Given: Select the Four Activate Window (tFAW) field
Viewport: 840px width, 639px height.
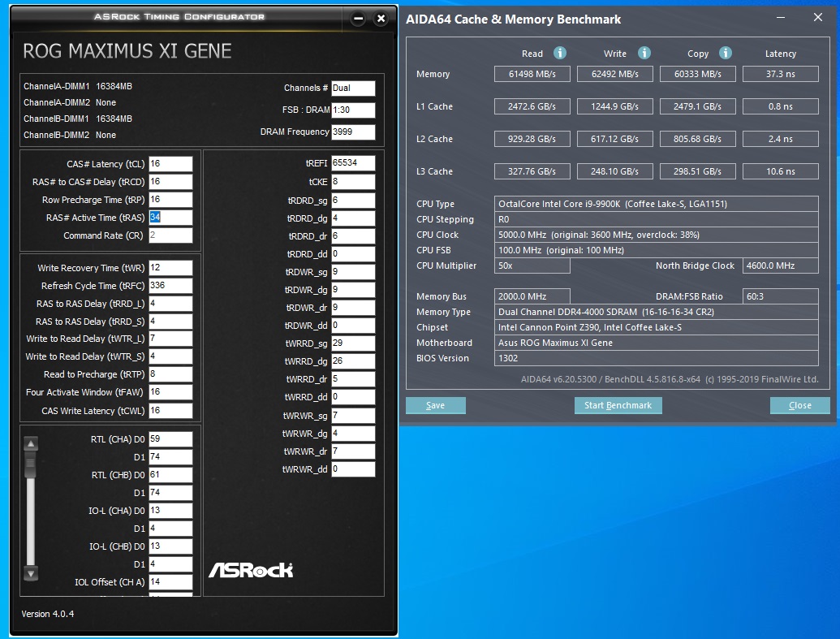Looking at the screenshot, I should 170,392.
